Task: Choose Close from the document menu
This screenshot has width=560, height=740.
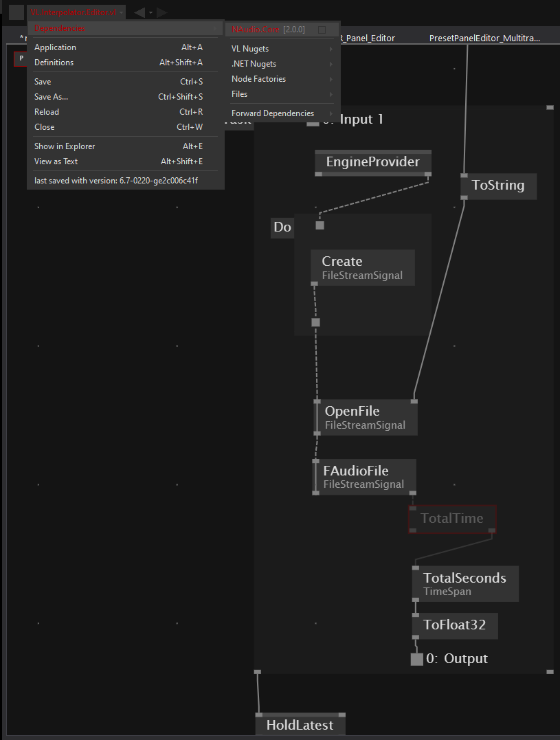Action: coord(126,127)
